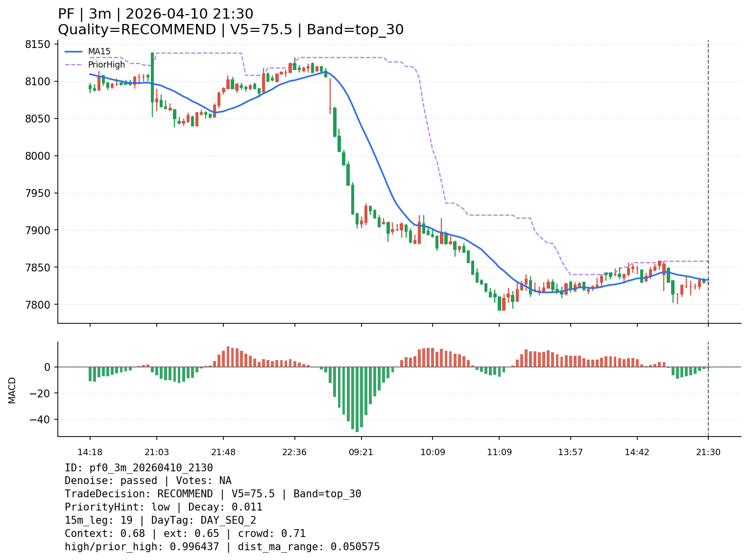Select the 8000 price axis label
This screenshot has height=560, width=748.
tap(38, 156)
